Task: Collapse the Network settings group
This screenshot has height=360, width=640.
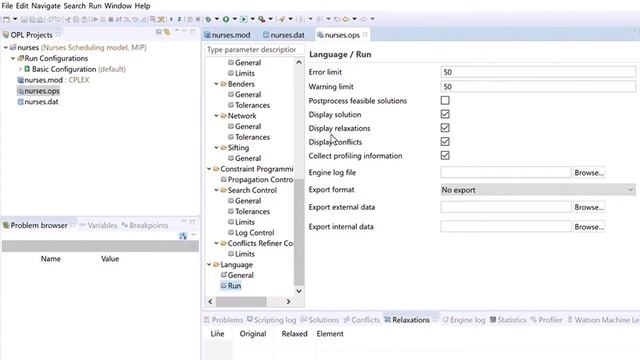Action: (216, 116)
